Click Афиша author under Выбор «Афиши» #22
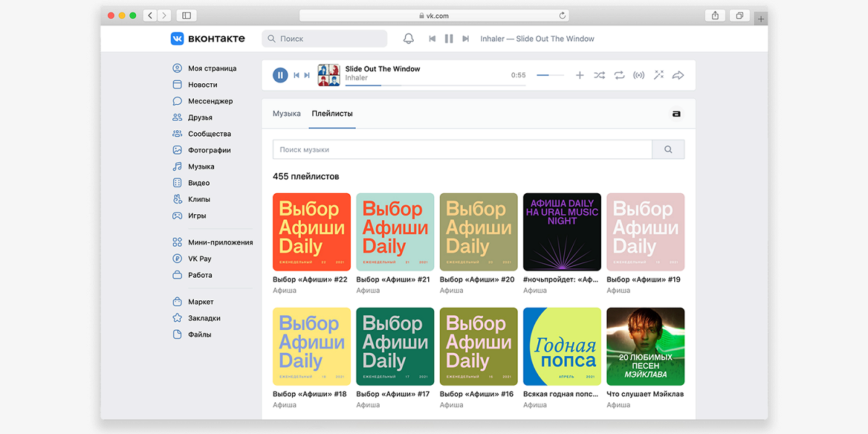Image resolution: width=868 pixels, height=434 pixels. 284,291
